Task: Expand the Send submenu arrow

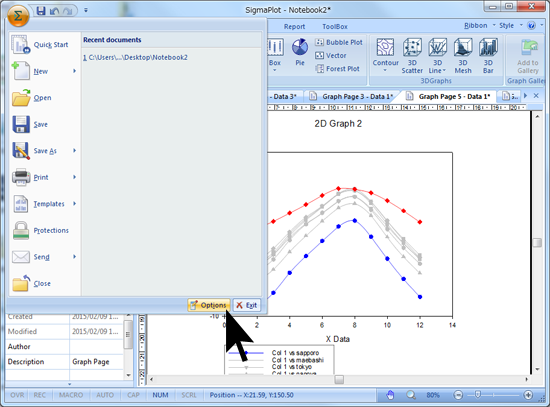Action: (74, 256)
